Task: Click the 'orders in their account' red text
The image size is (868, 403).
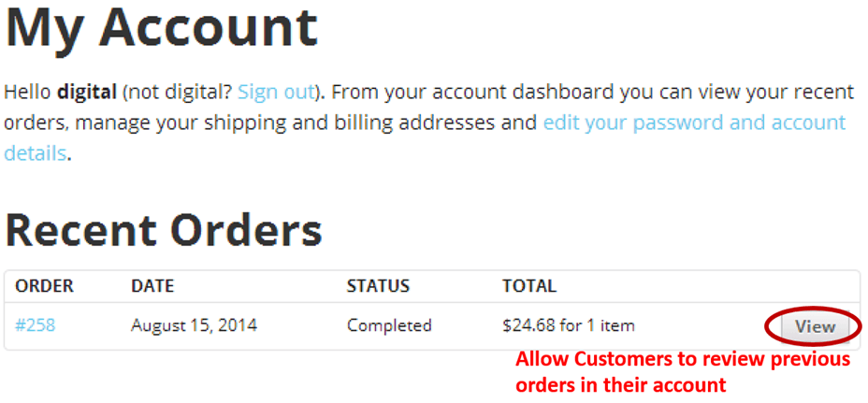Action: click(620, 383)
